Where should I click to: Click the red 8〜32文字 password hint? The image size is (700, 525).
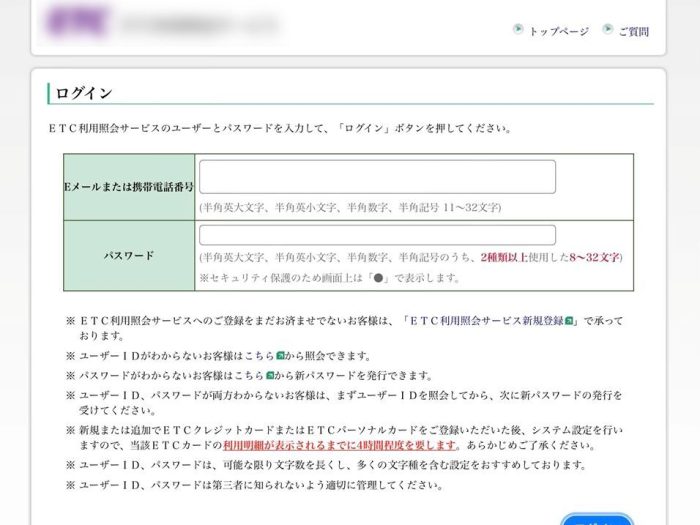[595, 257]
